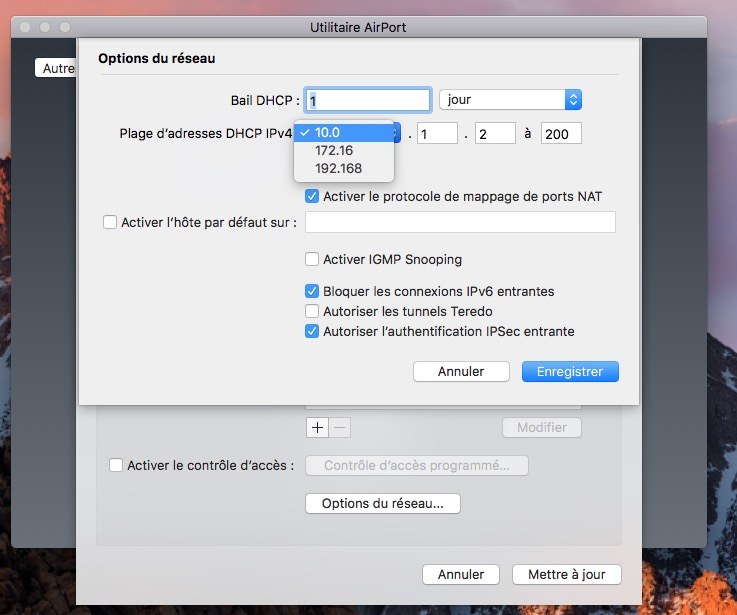
Task: Enable 'Autoriser les tunnels Teredo'
Action: point(312,311)
